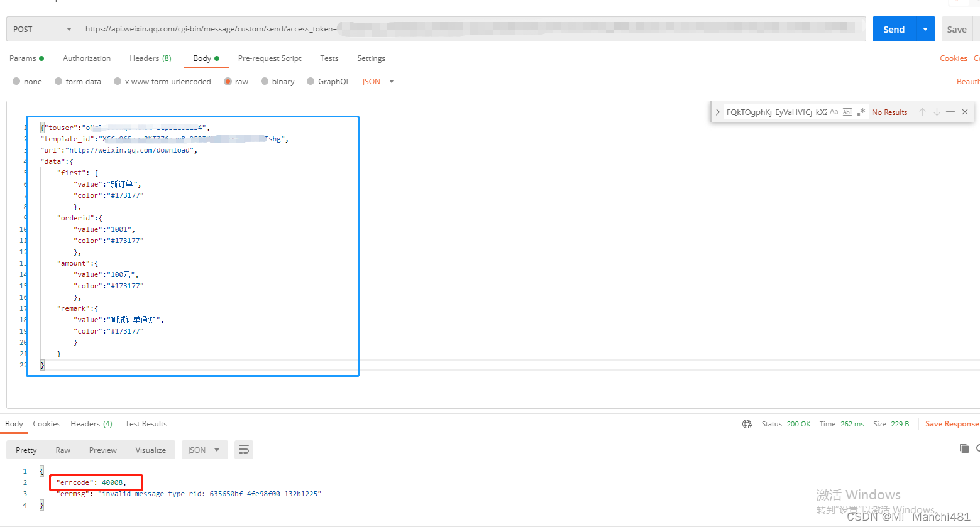The width and height of the screenshot is (980, 527).
Task: Toggle response line wrap icon
Action: click(x=243, y=450)
